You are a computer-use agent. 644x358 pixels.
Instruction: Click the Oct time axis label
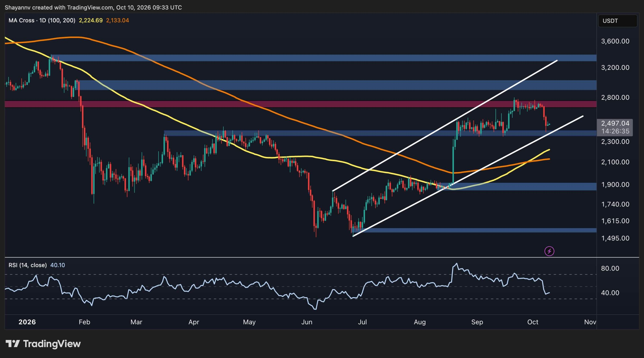(533, 322)
